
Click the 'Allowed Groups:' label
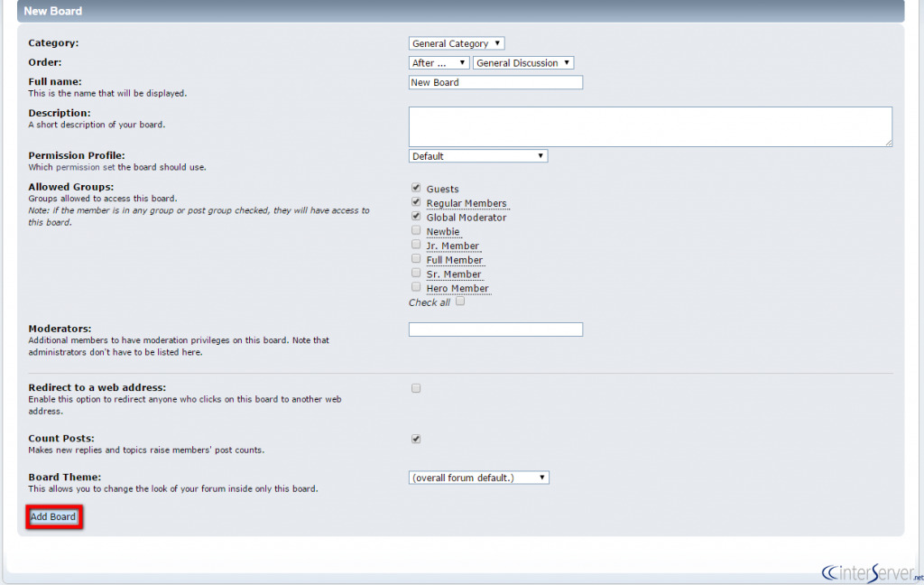(x=71, y=187)
